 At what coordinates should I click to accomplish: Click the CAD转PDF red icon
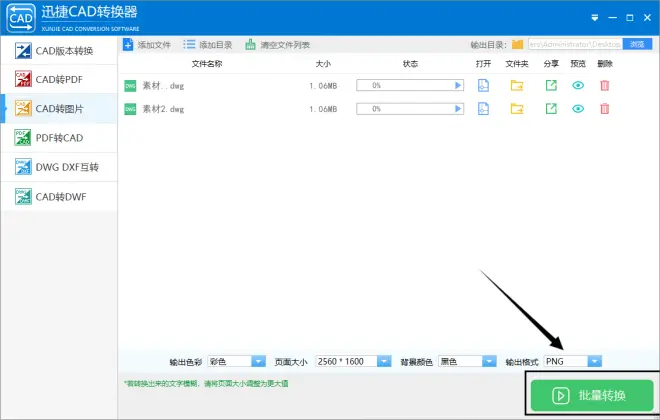[x=23, y=79]
